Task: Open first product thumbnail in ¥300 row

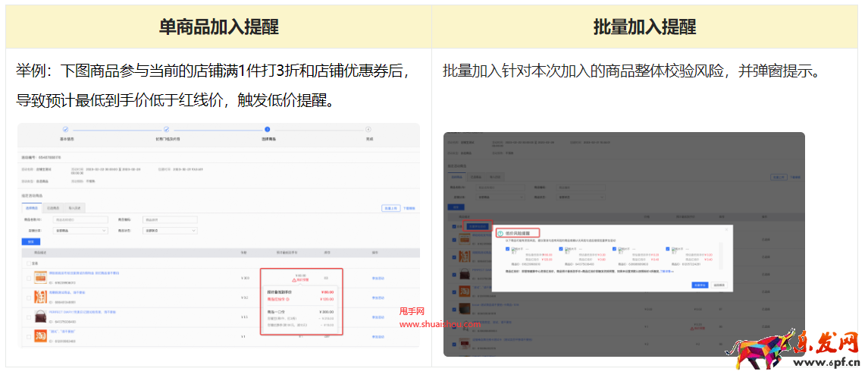Action: coord(41,277)
